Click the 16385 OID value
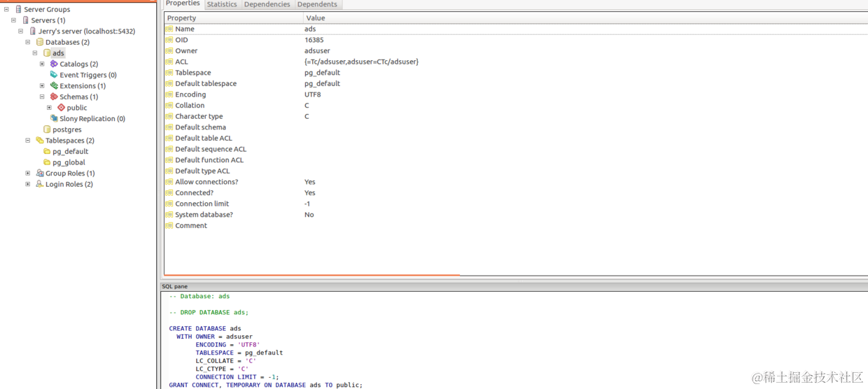868x389 pixels. coord(314,40)
